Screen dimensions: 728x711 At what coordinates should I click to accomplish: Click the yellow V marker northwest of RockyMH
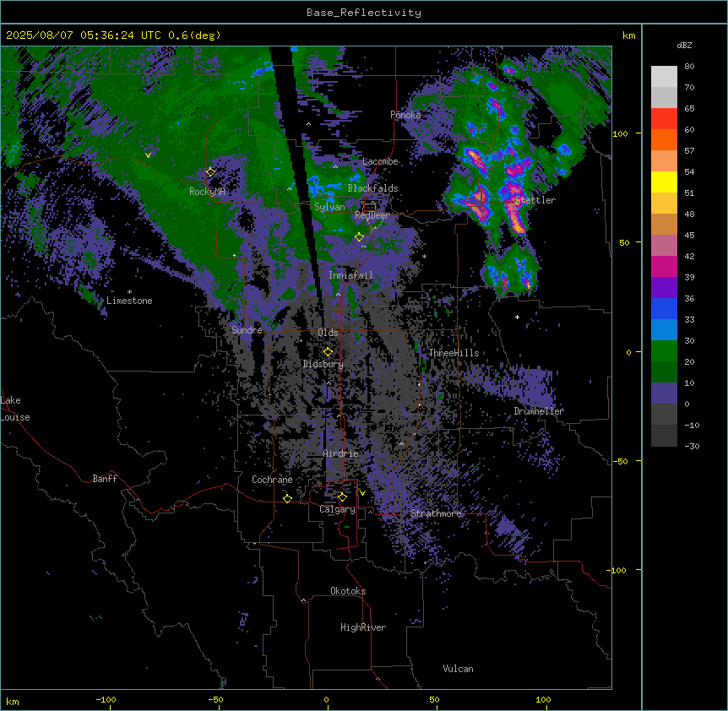(x=148, y=155)
